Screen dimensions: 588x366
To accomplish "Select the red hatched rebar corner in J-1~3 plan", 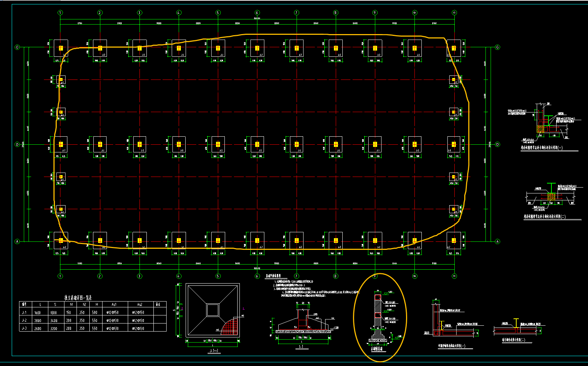I will (x=229, y=326).
